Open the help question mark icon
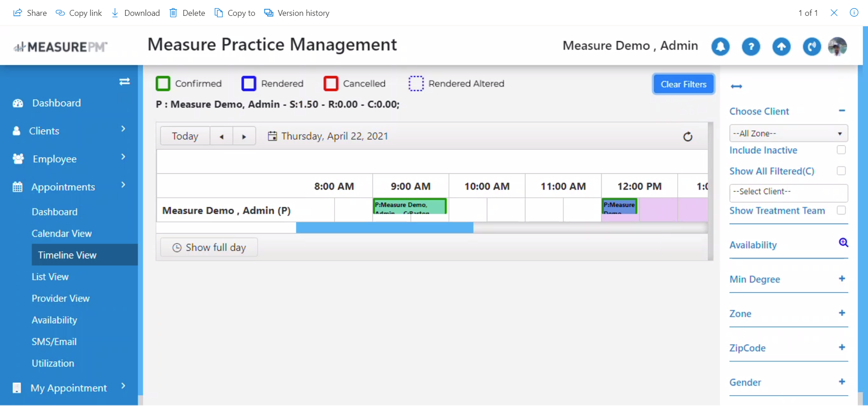Viewport: 868px width, 406px height. tap(751, 47)
